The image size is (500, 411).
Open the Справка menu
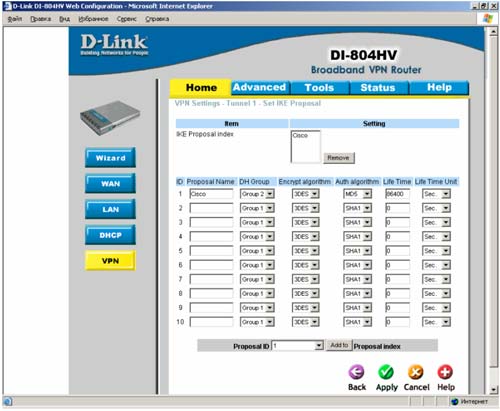157,19
